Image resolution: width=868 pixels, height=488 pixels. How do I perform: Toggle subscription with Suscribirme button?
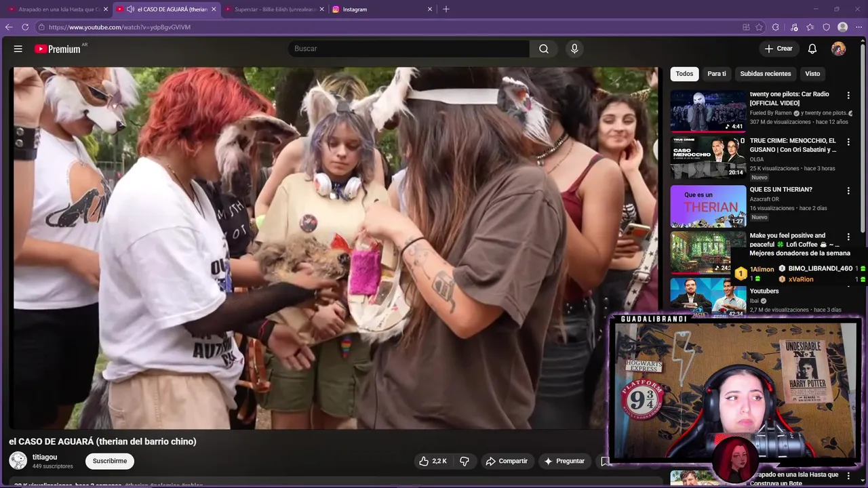pyautogui.click(x=110, y=461)
